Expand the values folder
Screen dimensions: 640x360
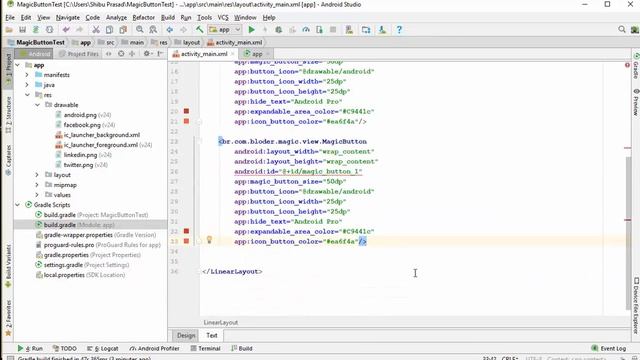(x=37, y=195)
